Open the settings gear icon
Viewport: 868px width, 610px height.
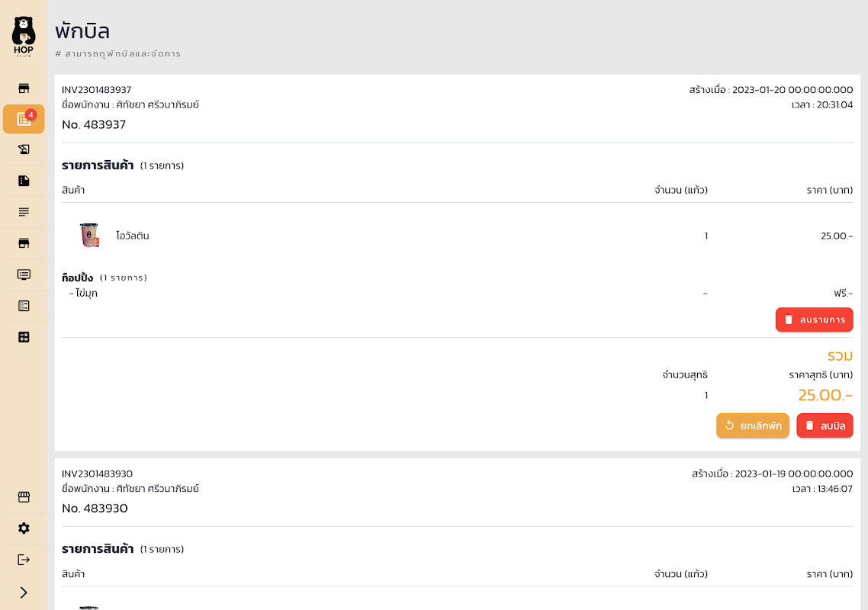coord(24,528)
